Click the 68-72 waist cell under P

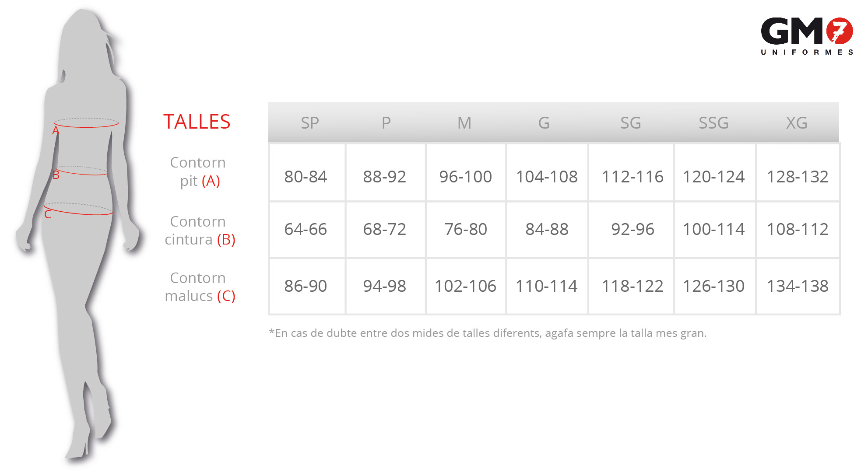pos(384,229)
